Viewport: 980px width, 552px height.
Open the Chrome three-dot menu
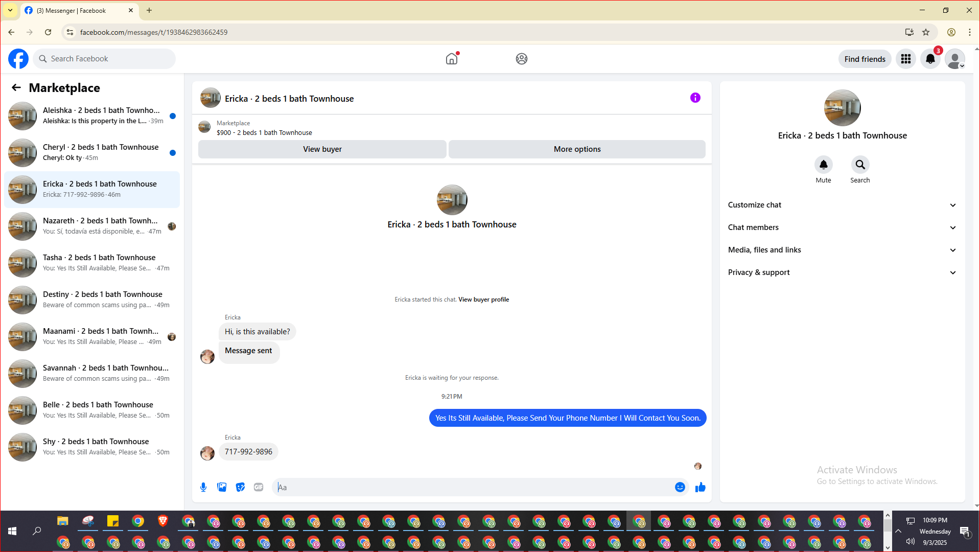970,32
